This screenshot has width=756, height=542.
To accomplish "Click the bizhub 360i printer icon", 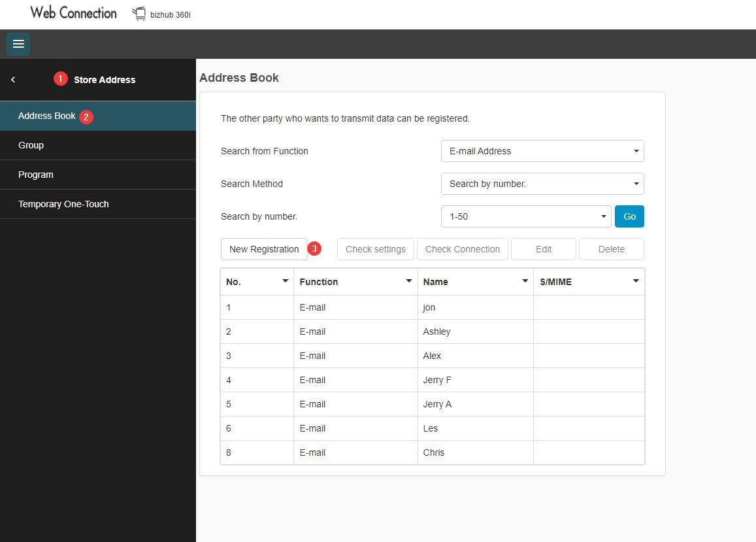I will (x=139, y=13).
